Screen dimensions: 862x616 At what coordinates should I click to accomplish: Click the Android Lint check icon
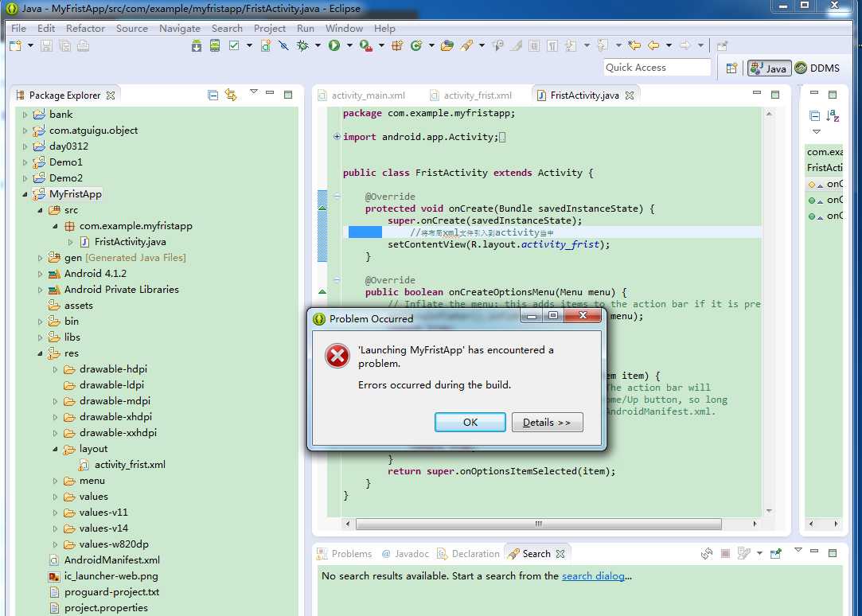pos(234,46)
